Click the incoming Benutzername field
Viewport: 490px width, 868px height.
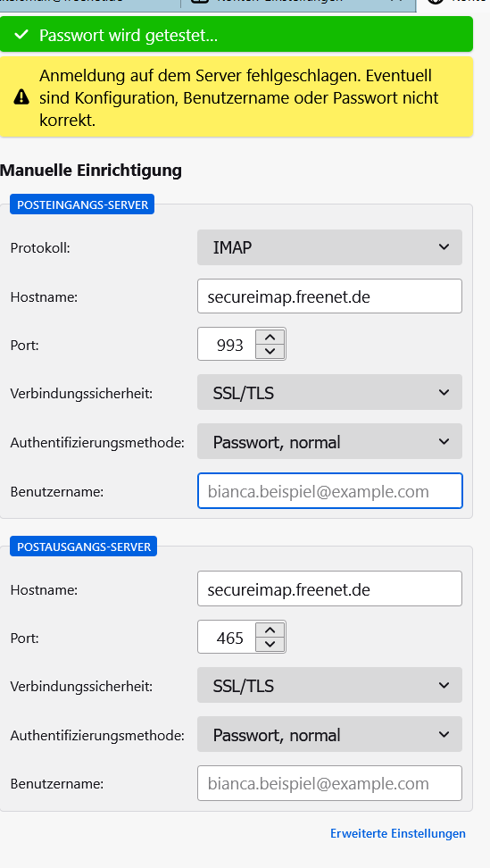(x=329, y=491)
